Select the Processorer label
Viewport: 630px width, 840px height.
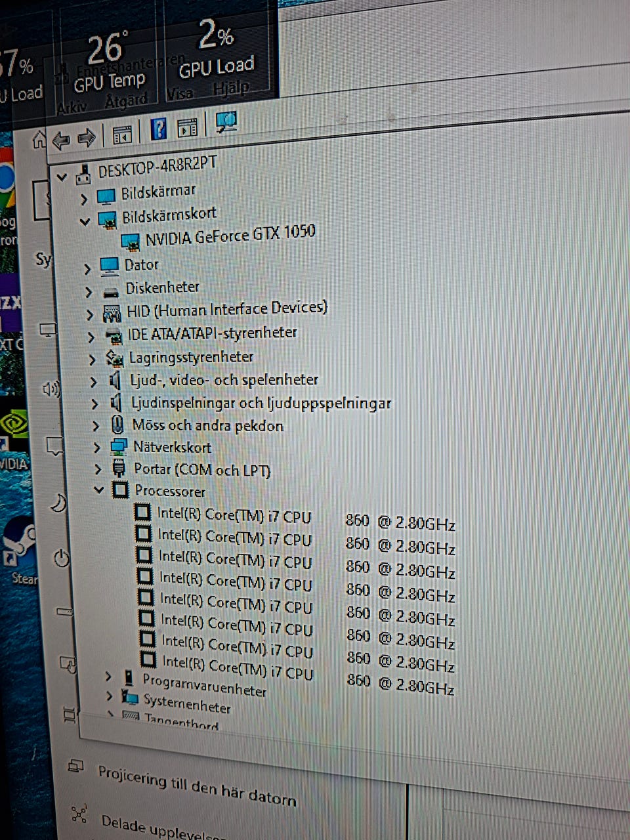tap(170, 491)
